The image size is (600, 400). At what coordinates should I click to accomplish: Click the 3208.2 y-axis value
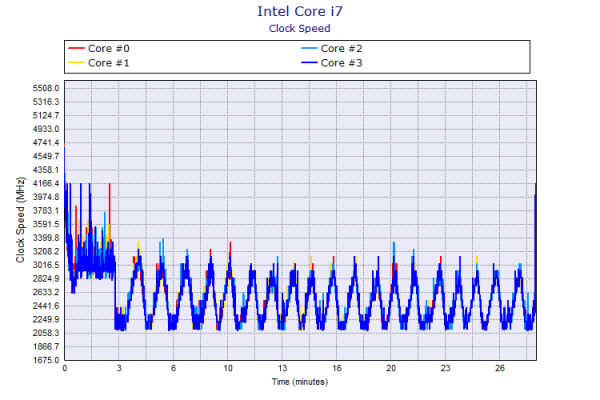click(x=46, y=251)
